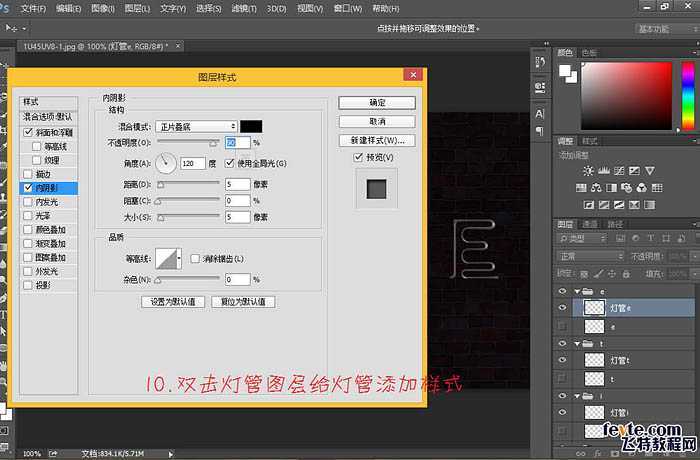Hide the 灯管e layer via eye icon

[x=564, y=309]
